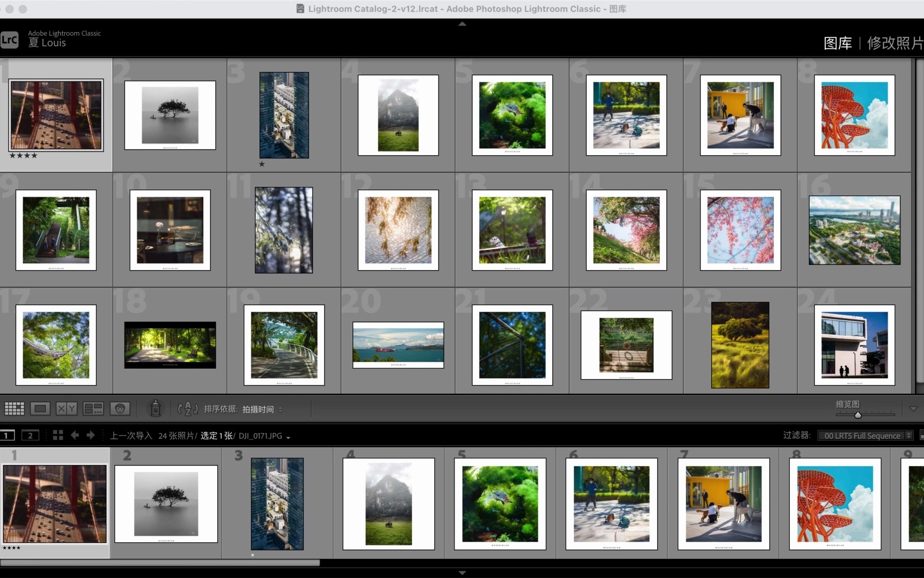Select filmstrip thumbnail 6 skater

click(x=612, y=504)
